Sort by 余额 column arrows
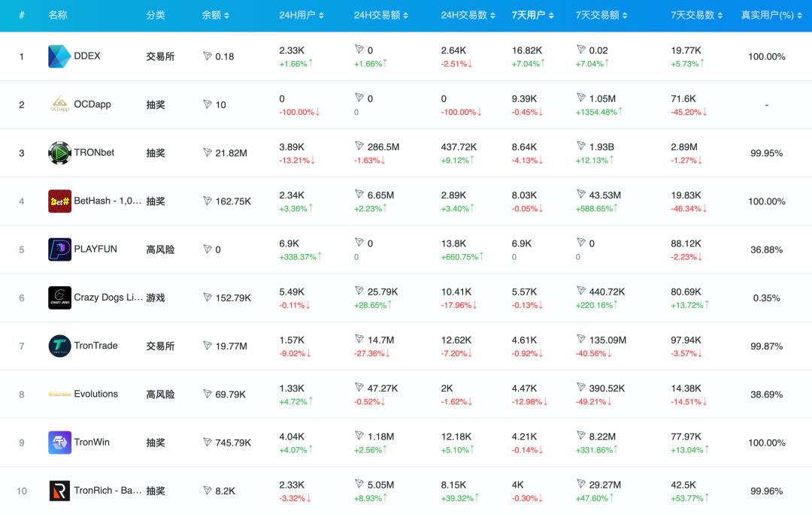 (227, 16)
